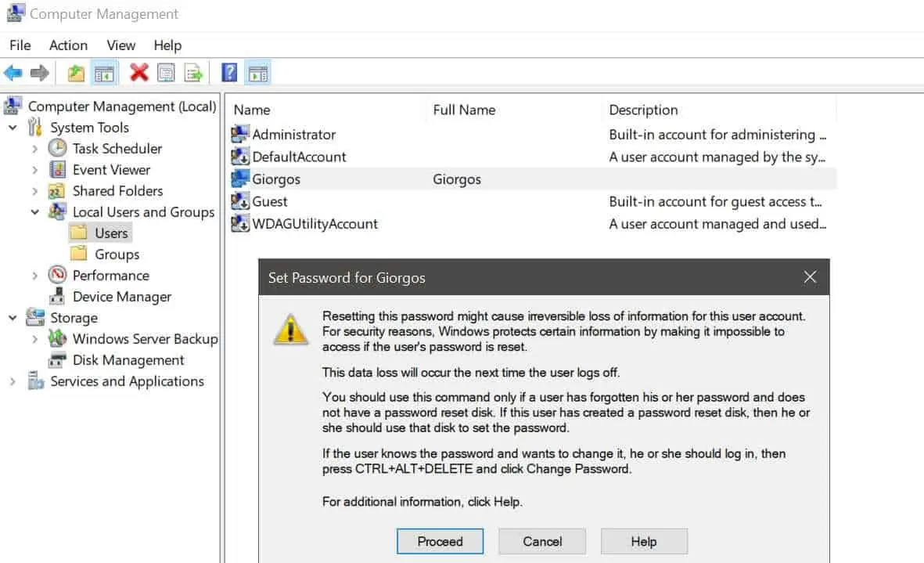Viewport: 924px width, 563px height.
Task: Click Cancel in the Set Password dialog
Action: (542, 541)
